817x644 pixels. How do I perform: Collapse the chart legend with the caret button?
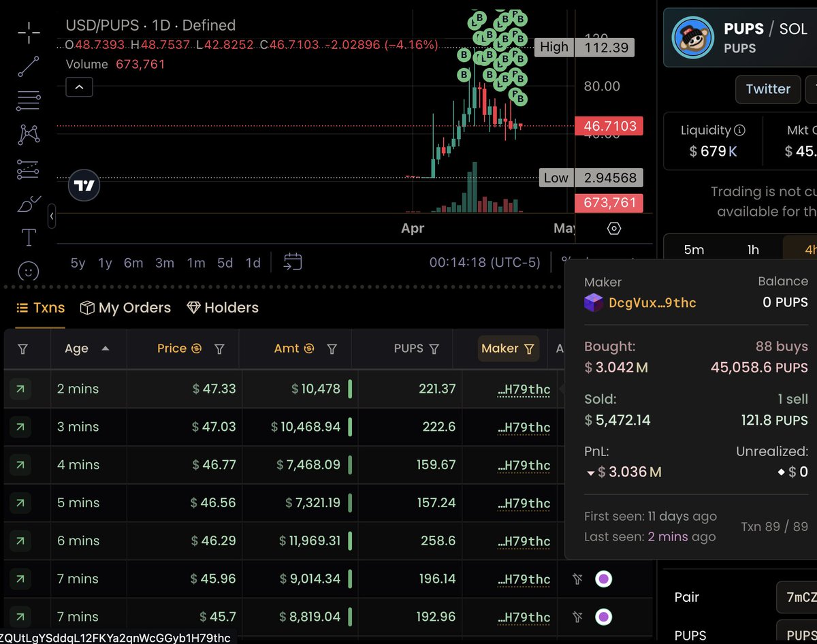(80, 87)
